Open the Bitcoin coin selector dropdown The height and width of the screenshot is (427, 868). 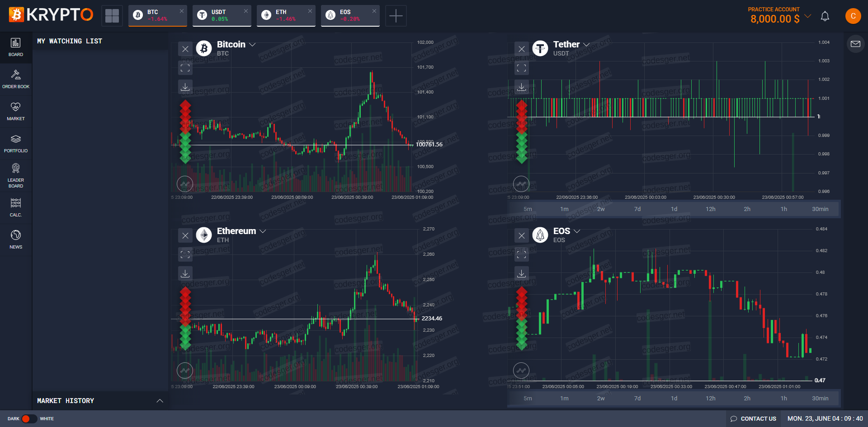click(252, 45)
